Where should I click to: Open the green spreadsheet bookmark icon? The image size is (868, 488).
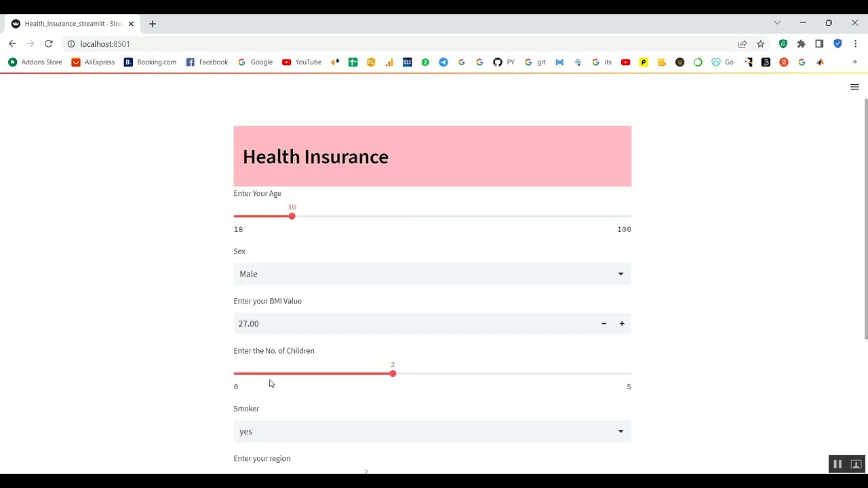pyautogui.click(x=353, y=62)
